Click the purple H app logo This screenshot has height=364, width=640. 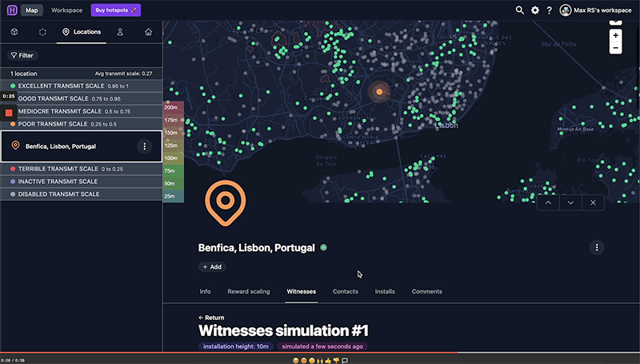pyautogui.click(x=12, y=10)
